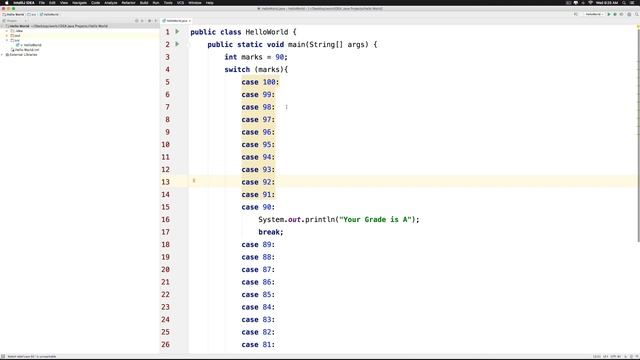This screenshot has width=640, height=360.
Task: Open Project panel settings gear icon
Action: (149, 20)
